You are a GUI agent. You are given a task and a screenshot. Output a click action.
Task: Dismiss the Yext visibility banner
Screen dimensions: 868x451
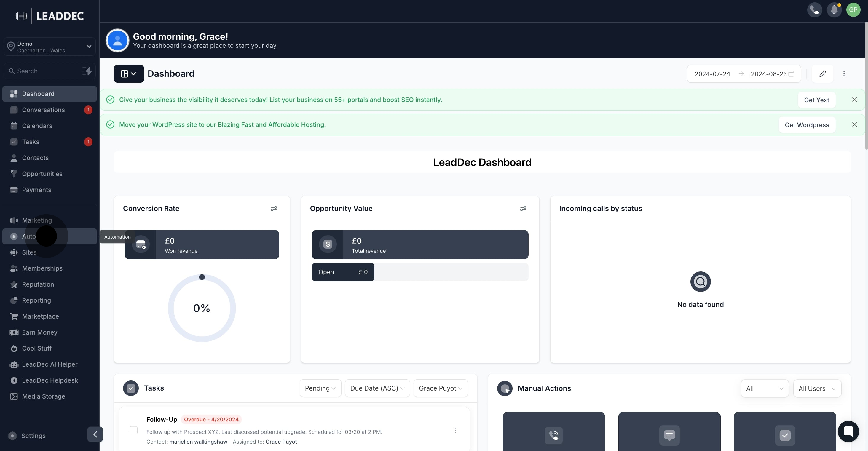coord(855,100)
